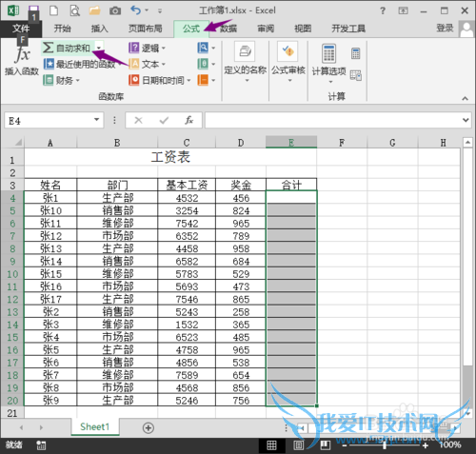Image resolution: width=476 pixels, height=454 pixels.
Task: Open Customize Quick Access Toolbar dropdown
Action: 160,11
